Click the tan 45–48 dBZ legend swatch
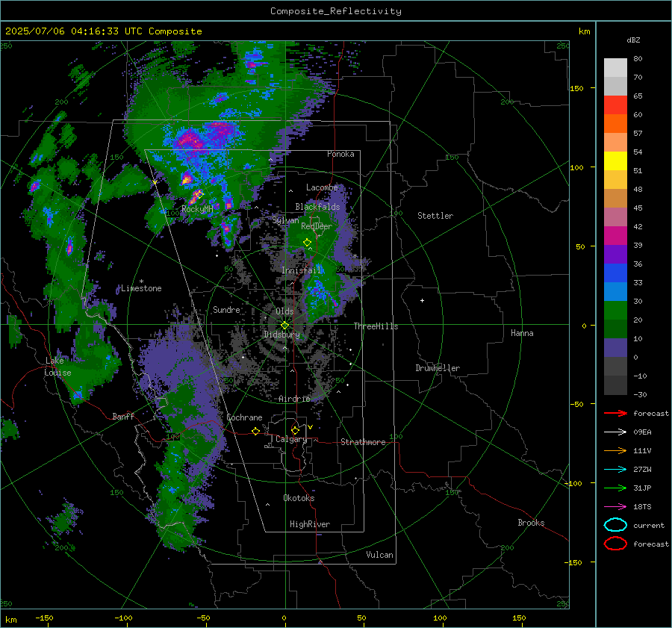The image size is (672, 628). pos(615,199)
